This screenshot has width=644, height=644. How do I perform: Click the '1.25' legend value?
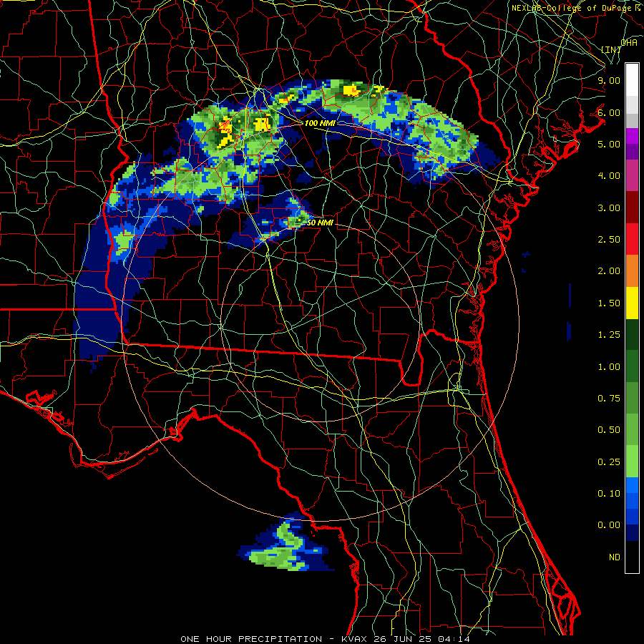609,335
